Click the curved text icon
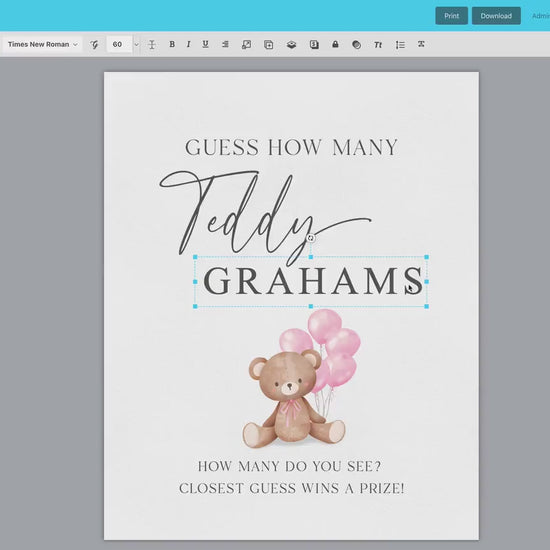This screenshot has height=550, width=550. pos(421,44)
